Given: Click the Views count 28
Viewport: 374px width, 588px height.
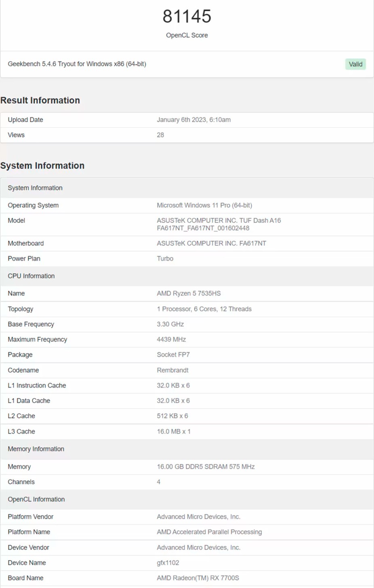Looking at the screenshot, I should coord(160,135).
